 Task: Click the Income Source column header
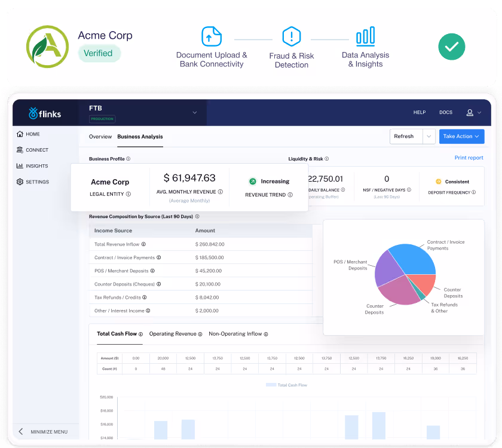pos(113,231)
